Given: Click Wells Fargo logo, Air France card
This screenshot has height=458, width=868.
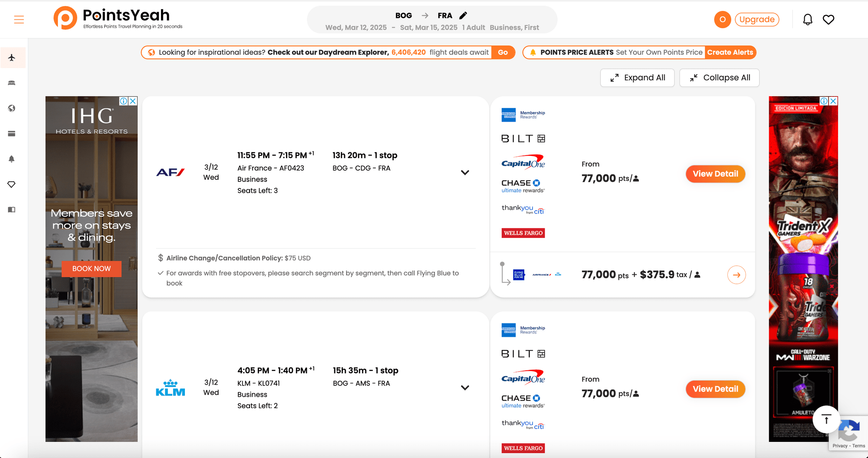Looking at the screenshot, I should pyautogui.click(x=523, y=233).
